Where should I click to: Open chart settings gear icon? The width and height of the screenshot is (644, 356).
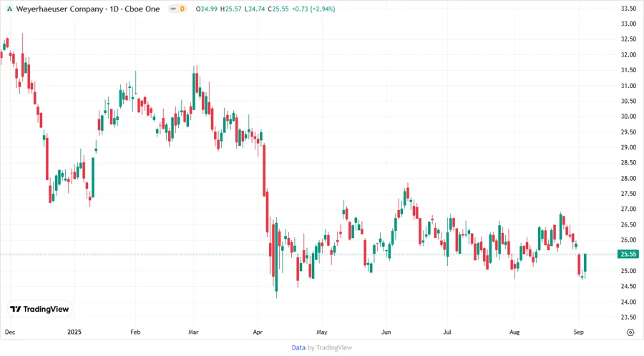tap(630, 332)
